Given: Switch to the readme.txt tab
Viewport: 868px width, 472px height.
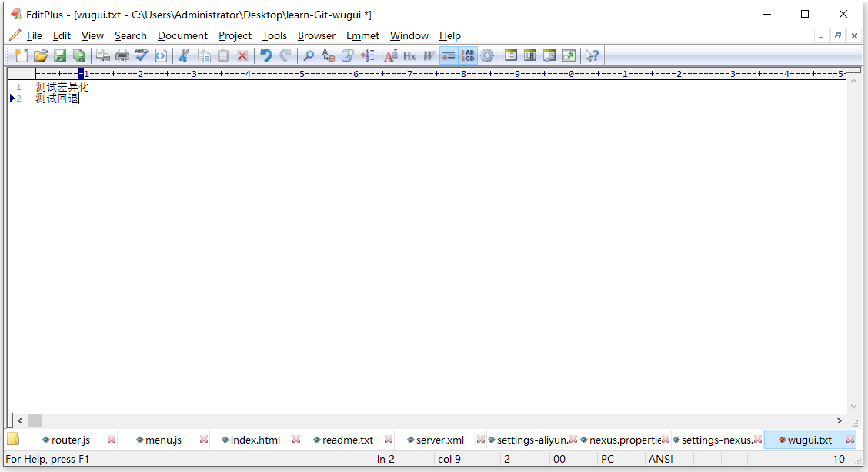Looking at the screenshot, I should coord(348,440).
